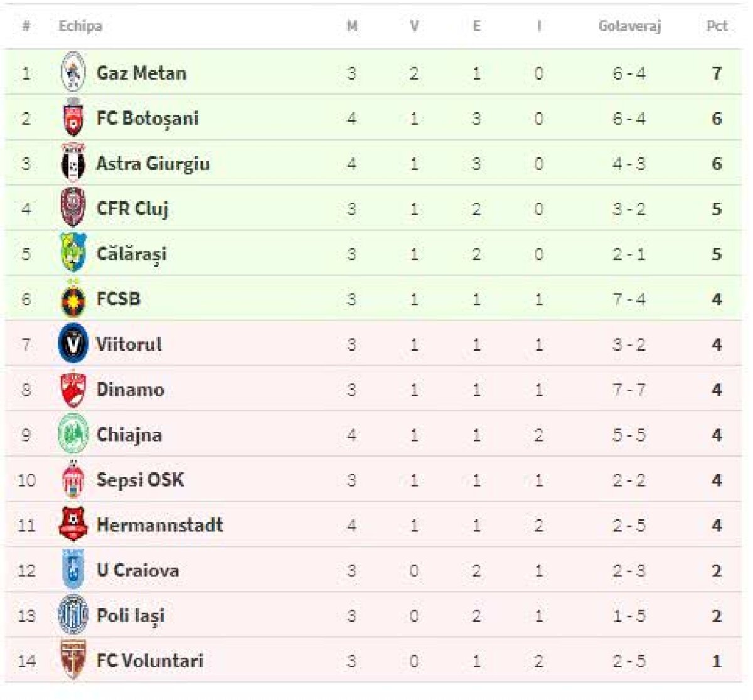Viewport: 753px width, 700px height.
Task: Click the Sepsi OSK club crest
Action: coord(73,480)
